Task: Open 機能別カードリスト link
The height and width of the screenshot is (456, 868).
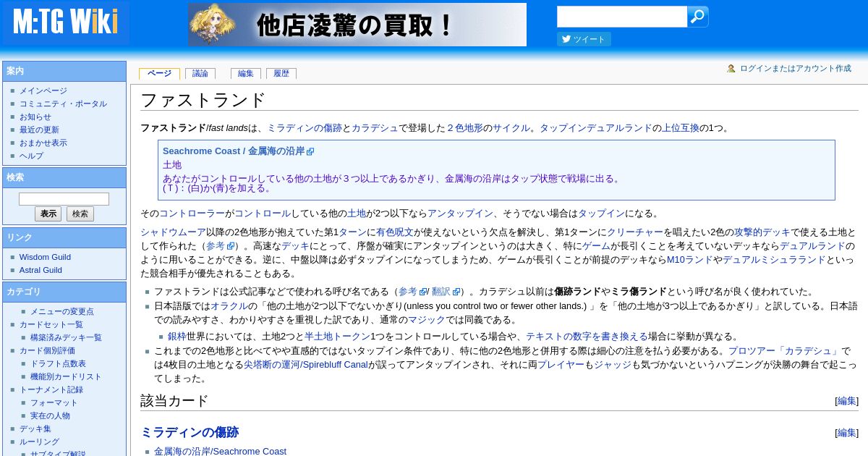Action: point(66,377)
